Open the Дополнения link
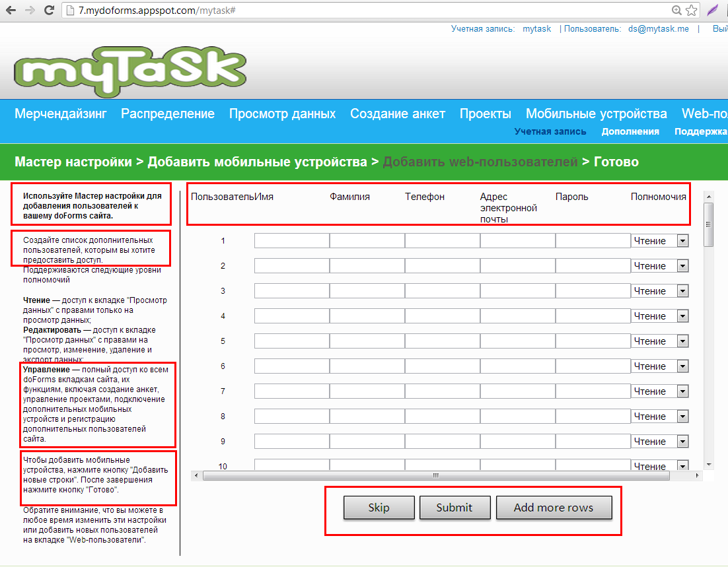This screenshot has width=728, height=569. (x=630, y=131)
